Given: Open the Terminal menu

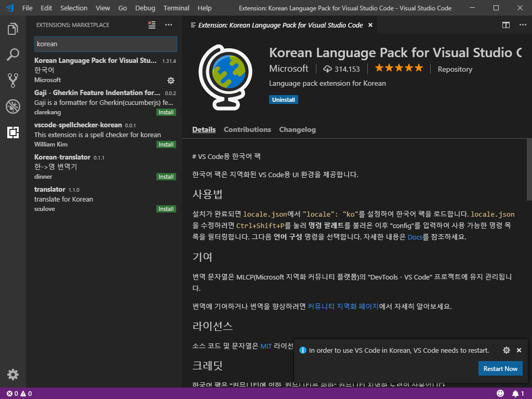Looking at the screenshot, I should click(x=177, y=8).
